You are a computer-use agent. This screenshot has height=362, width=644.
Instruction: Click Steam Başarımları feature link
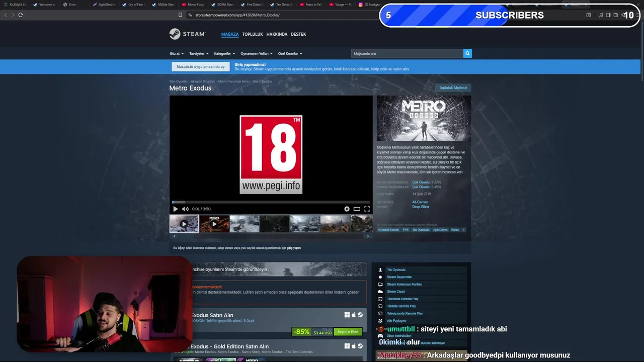(399, 277)
